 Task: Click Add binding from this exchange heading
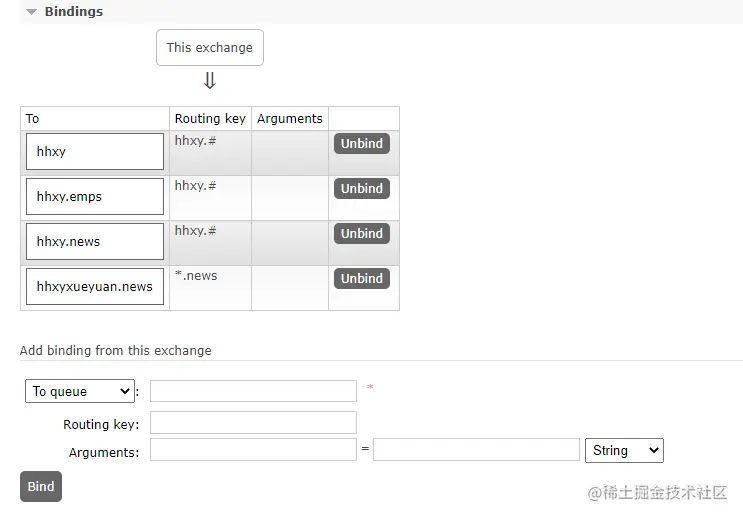coord(116,350)
